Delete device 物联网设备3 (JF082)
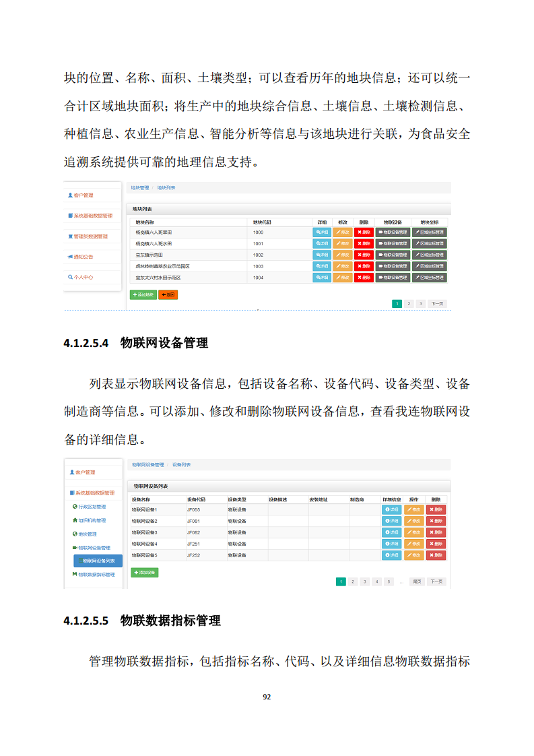 (x=436, y=532)
